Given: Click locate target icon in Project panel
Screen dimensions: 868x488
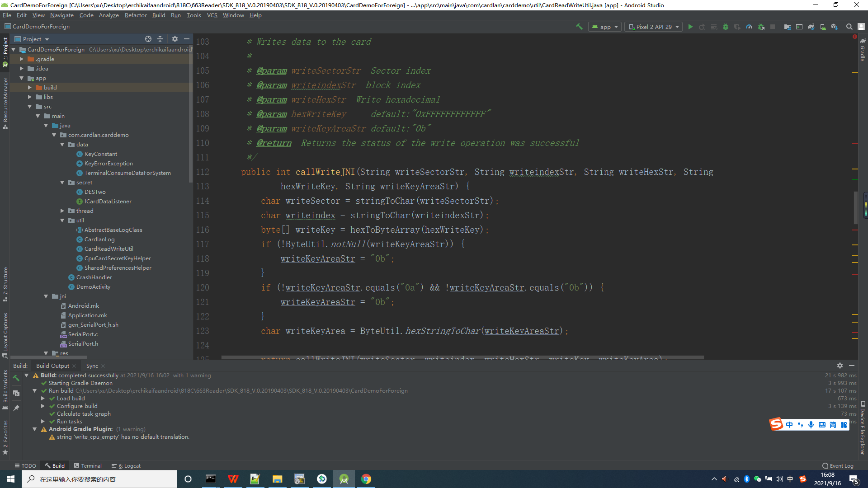Looking at the screenshot, I should coord(148,39).
